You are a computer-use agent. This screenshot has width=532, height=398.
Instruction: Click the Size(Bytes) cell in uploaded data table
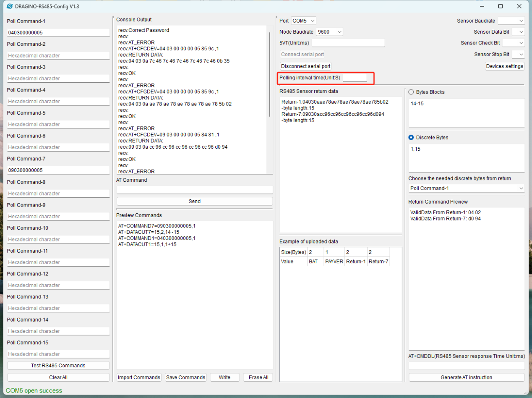(x=293, y=252)
